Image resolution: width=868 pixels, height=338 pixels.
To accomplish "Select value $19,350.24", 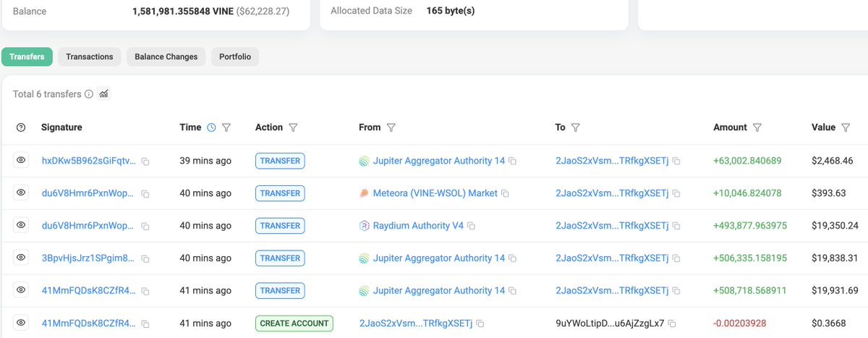I will click(x=835, y=226).
